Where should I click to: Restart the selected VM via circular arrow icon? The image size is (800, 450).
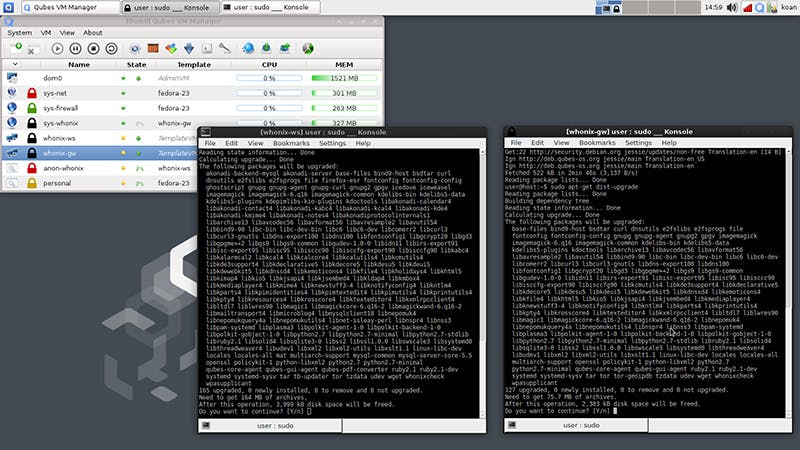pos(111,48)
